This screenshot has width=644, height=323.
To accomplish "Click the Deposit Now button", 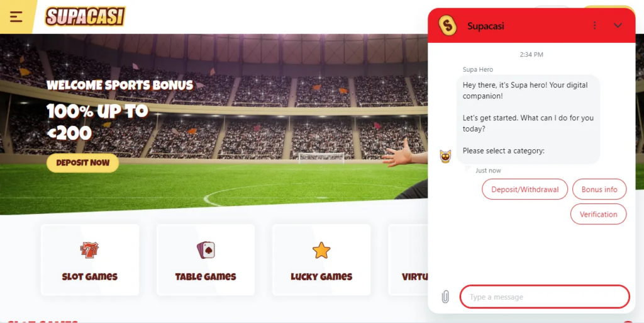I will click(x=82, y=162).
